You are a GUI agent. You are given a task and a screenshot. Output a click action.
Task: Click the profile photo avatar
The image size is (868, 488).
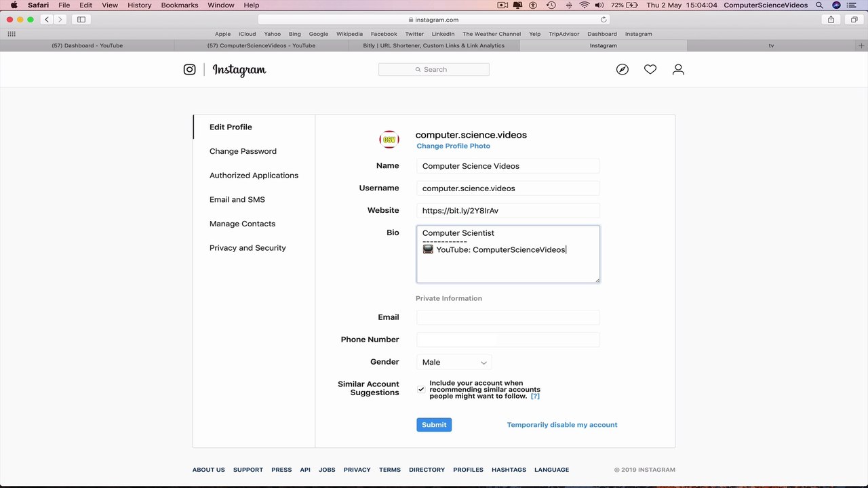click(389, 140)
